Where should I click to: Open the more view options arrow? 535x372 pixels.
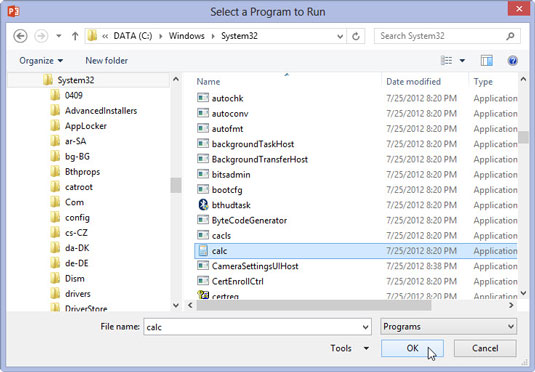[462, 61]
